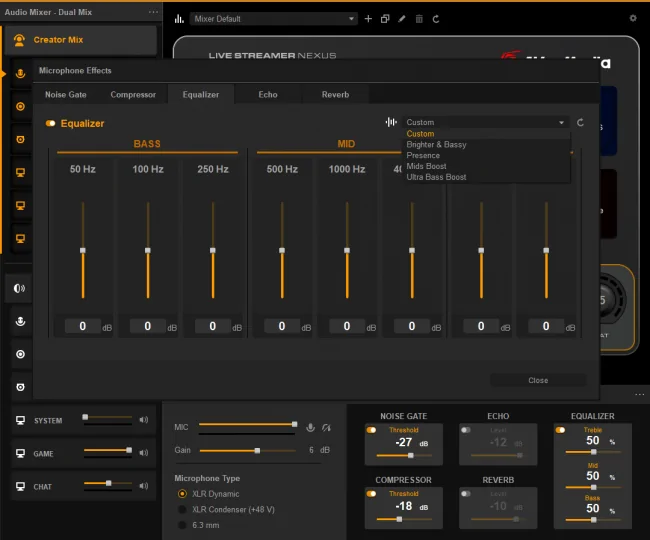
Task: Disable the Noise Gate toggle
Action: (371, 430)
